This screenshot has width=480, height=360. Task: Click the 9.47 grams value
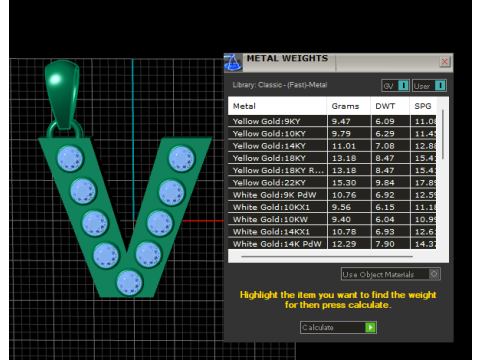click(x=341, y=121)
